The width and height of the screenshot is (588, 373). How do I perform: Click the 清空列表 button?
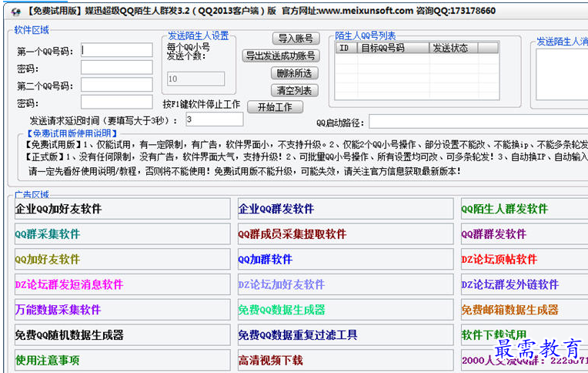tap(294, 90)
